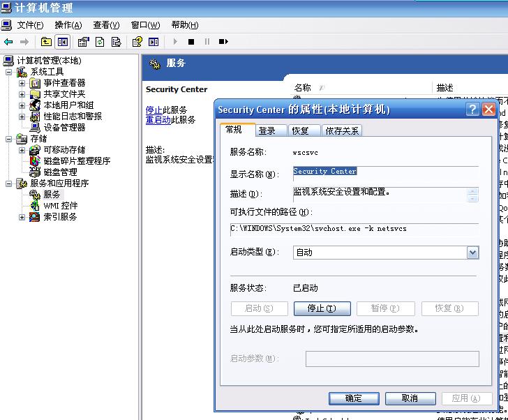Image resolution: width=508 pixels, height=420 pixels.
Task: Open 事件查看器 in the tree
Action: tap(64, 83)
